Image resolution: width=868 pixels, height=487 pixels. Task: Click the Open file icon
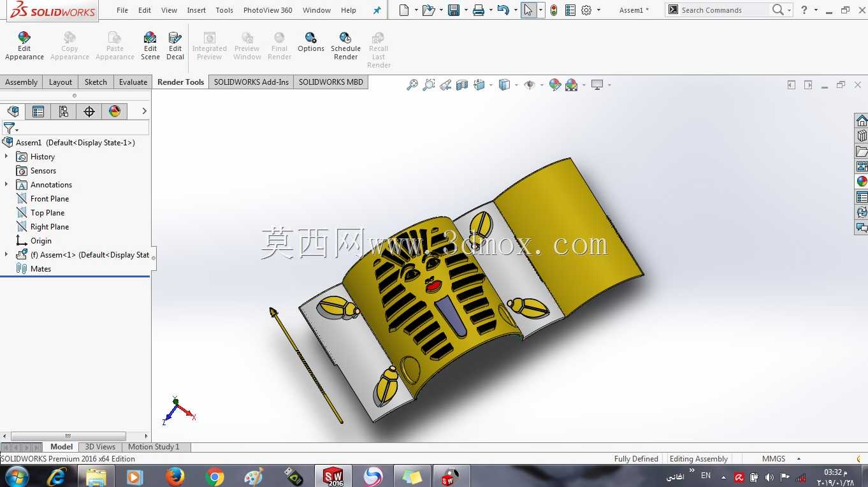pos(429,10)
